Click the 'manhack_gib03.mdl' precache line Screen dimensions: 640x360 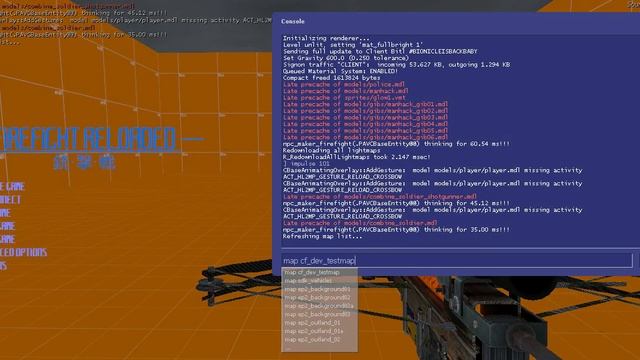coord(366,118)
